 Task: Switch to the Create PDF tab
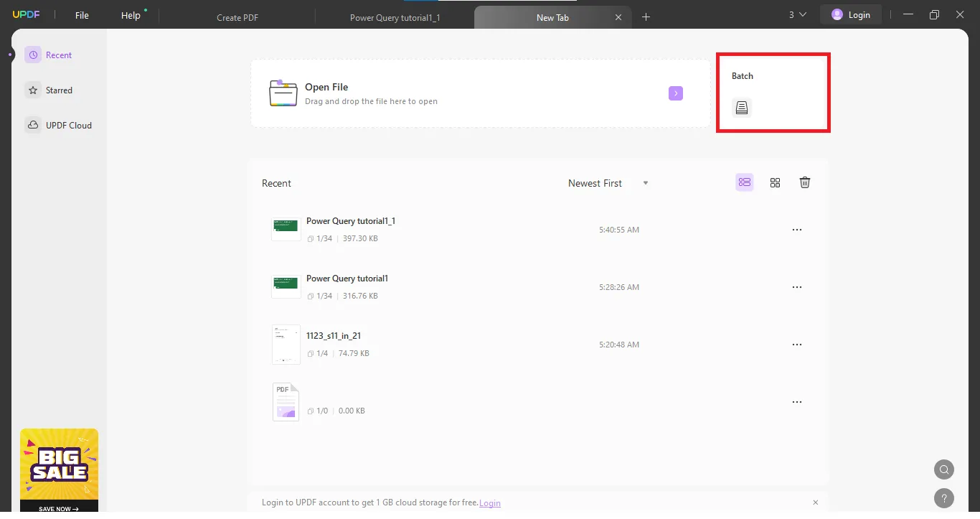click(x=237, y=17)
